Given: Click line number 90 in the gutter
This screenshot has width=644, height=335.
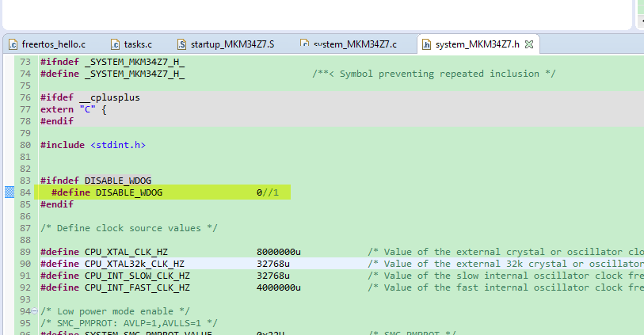Looking at the screenshot, I should click(24, 264).
